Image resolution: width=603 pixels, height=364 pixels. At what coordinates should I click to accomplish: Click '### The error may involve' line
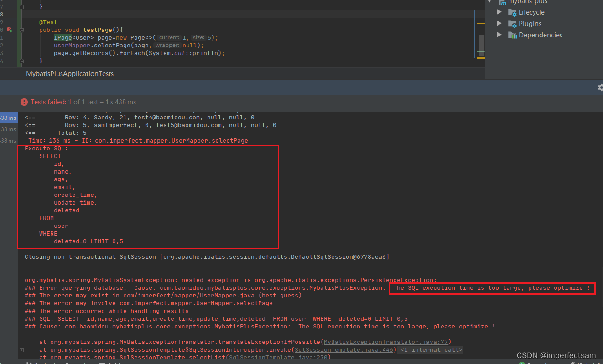click(149, 303)
